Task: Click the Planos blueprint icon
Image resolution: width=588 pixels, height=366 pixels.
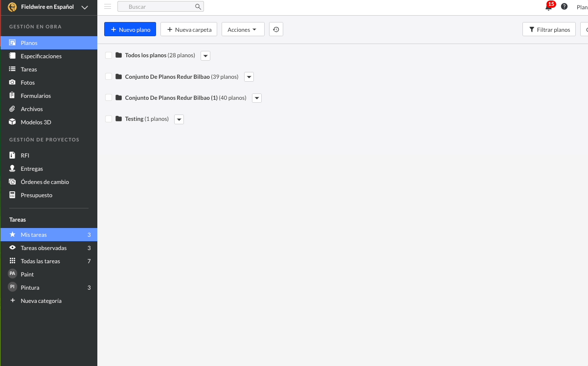Action: click(12, 43)
